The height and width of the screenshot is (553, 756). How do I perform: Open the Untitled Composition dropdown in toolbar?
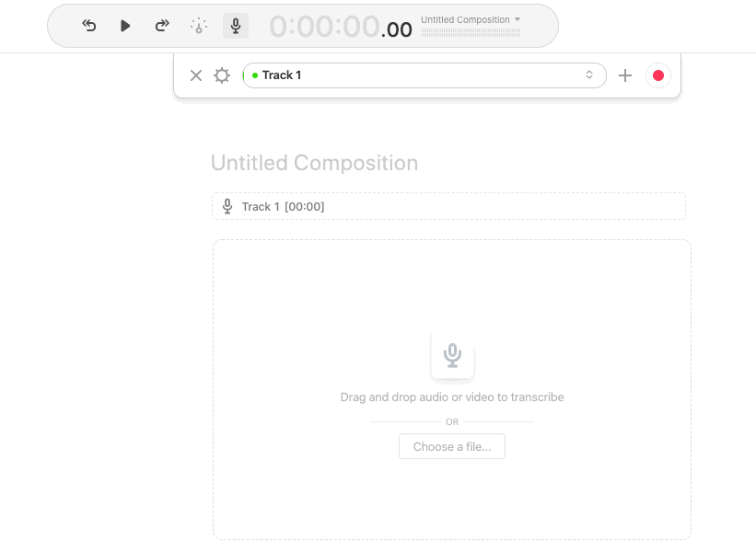tap(471, 19)
